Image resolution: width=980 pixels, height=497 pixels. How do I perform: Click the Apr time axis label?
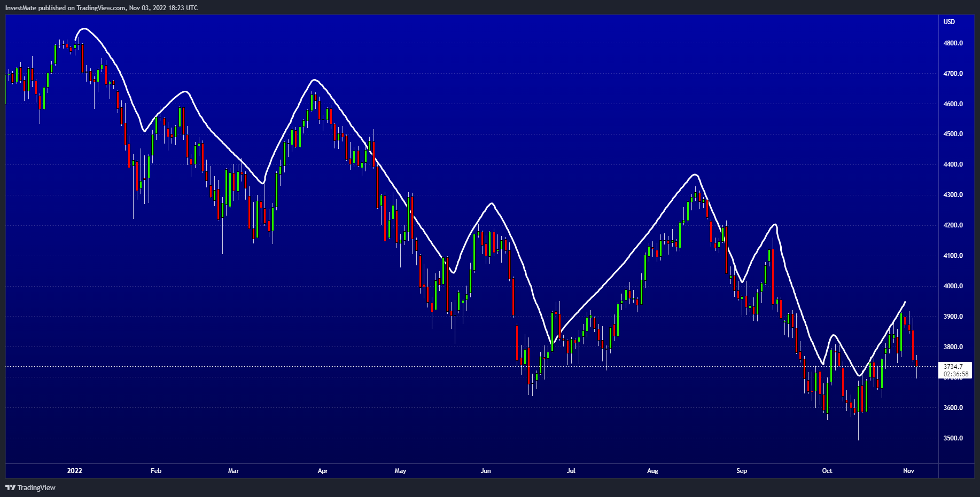click(x=323, y=471)
